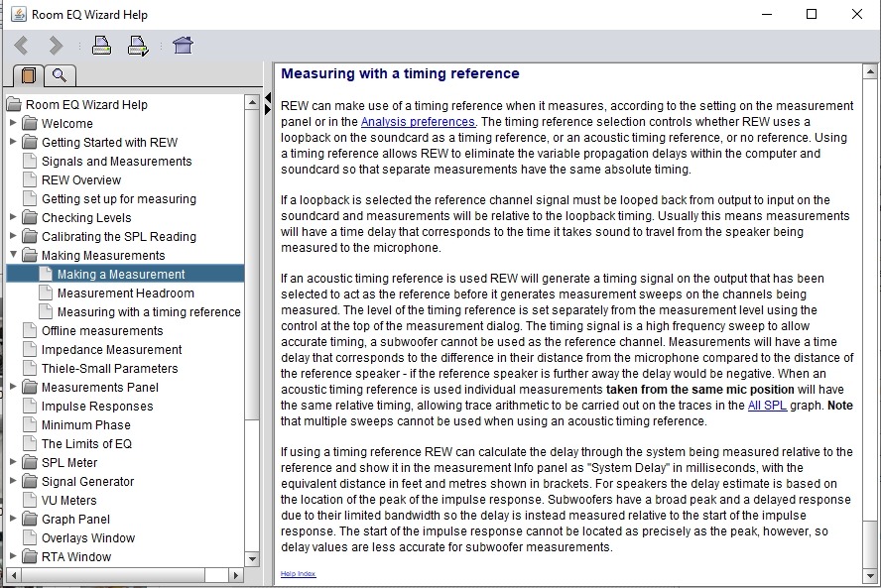This screenshot has width=881, height=588.
Task: Click the Print toolbar icon
Action: pyautogui.click(x=101, y=45)
